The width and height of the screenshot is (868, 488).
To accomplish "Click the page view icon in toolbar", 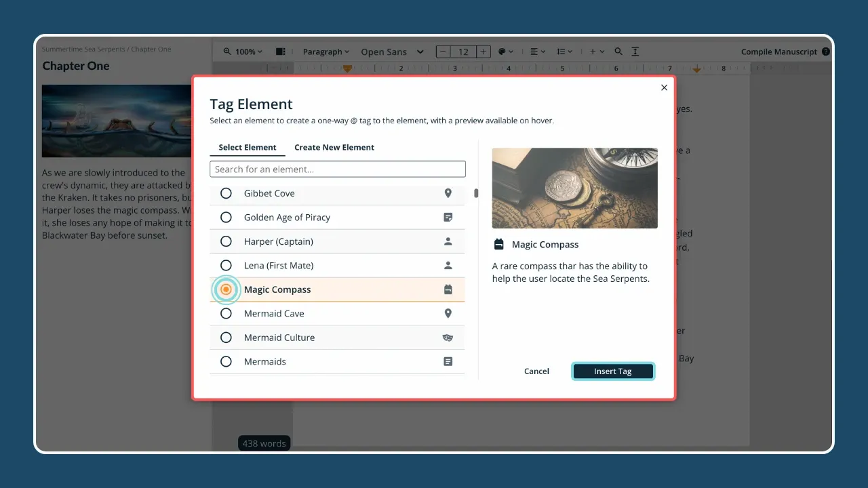I will coord(281,51).
